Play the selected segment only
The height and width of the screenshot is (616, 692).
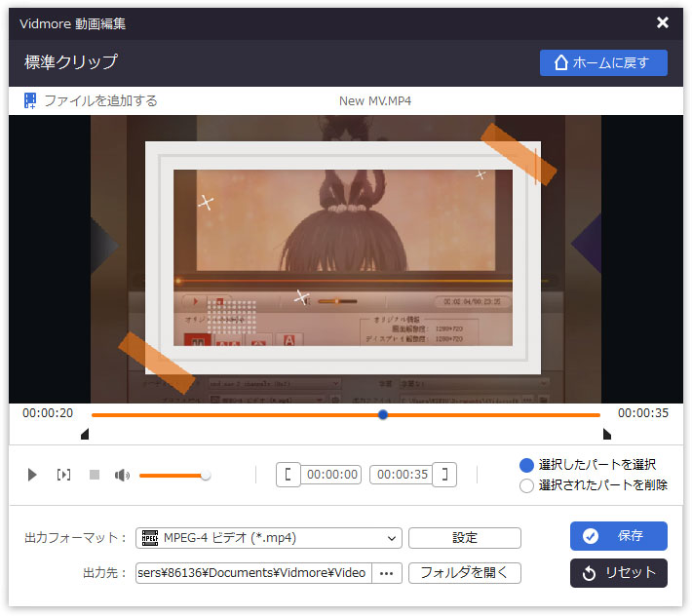63,475
